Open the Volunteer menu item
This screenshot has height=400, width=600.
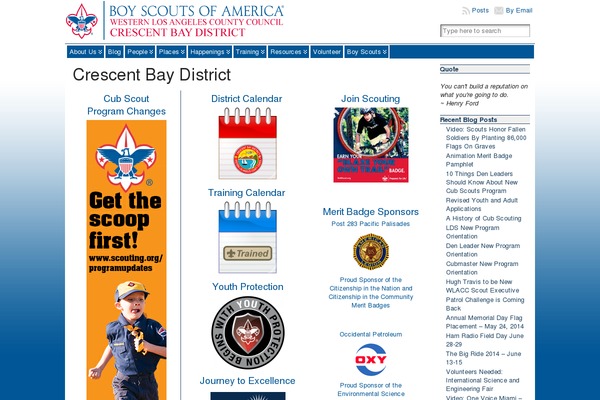point(326,52)
